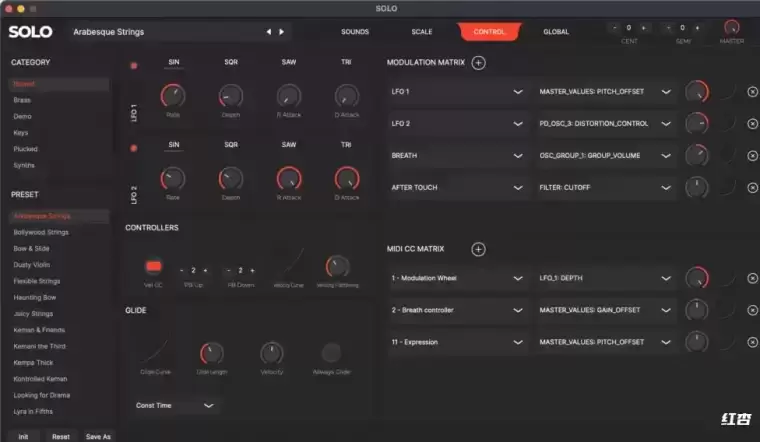
Task: Decrease the SEMI value
Action: [668, 28]
